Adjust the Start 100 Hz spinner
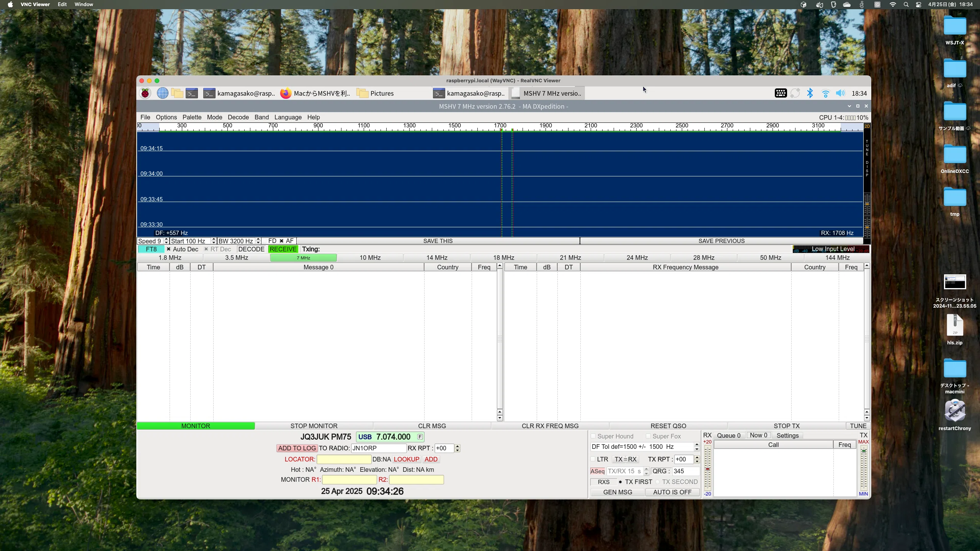The height and width of the screenshot is (551, 980). [x=214, y=241]
